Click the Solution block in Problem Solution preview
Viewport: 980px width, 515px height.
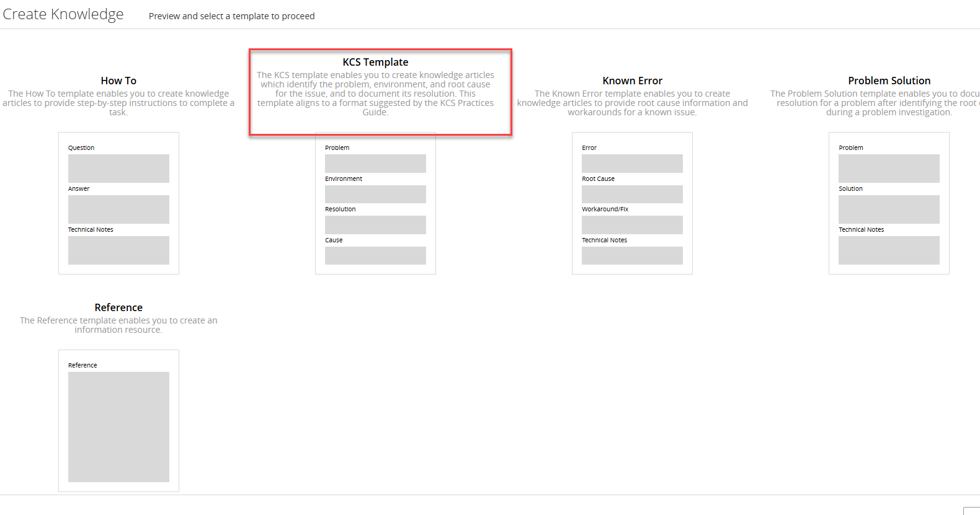point(889,209)
